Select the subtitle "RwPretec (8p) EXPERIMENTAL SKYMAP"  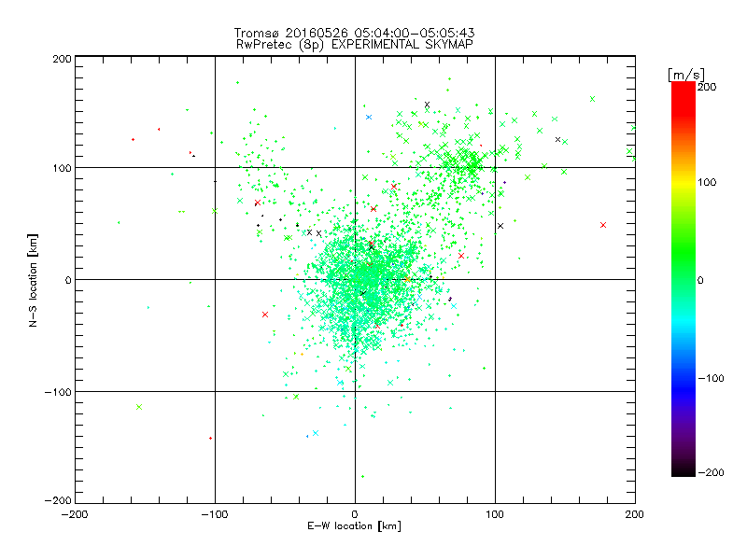coord(355,44)
